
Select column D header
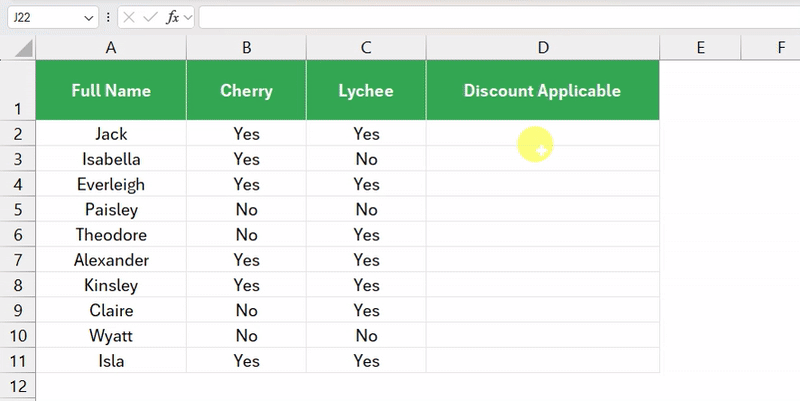coord(543,48)
